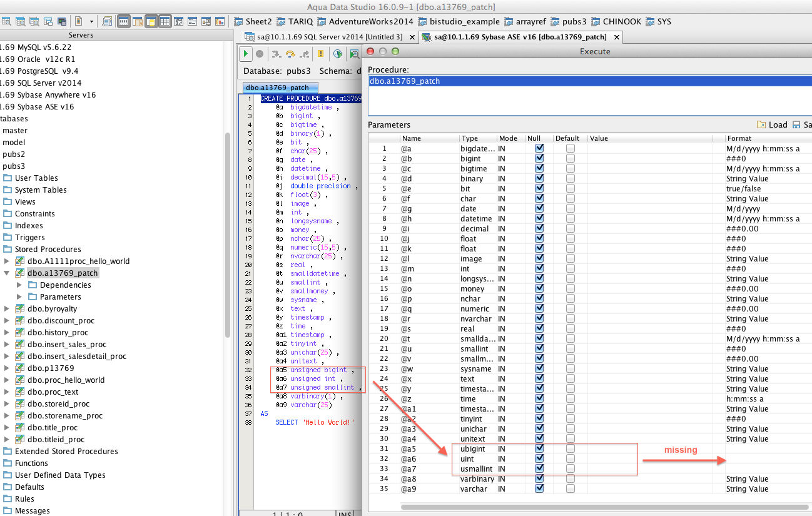The height and width of the screenshot is (516, 812).
Task: Click the Name column header in Parameters table
Action: tap(430, 138)
